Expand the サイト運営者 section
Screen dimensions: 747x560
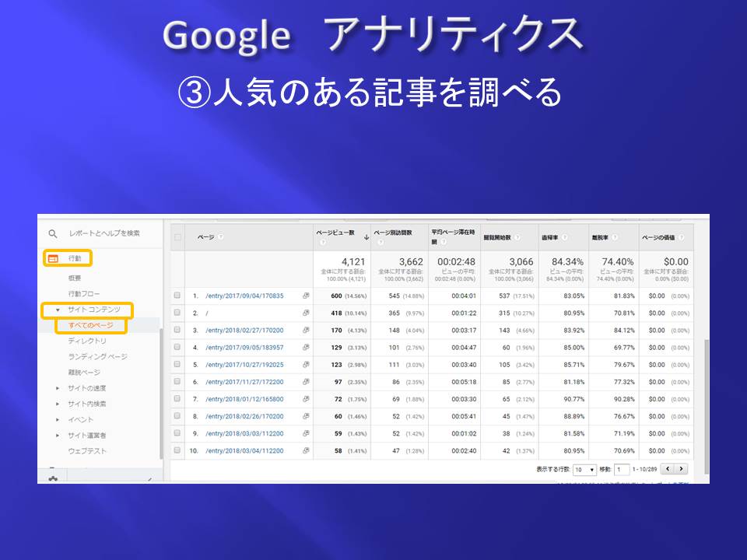(x=58, y=436)
